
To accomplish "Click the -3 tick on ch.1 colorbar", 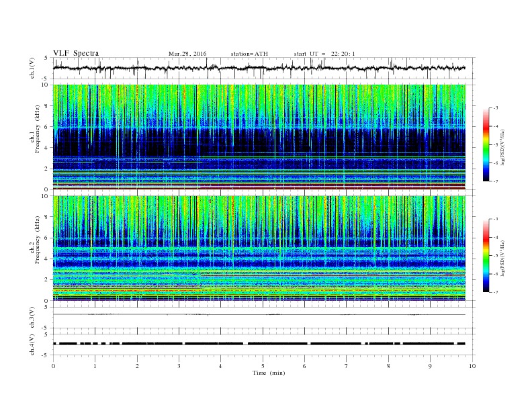I will click(x=496, y=108).
